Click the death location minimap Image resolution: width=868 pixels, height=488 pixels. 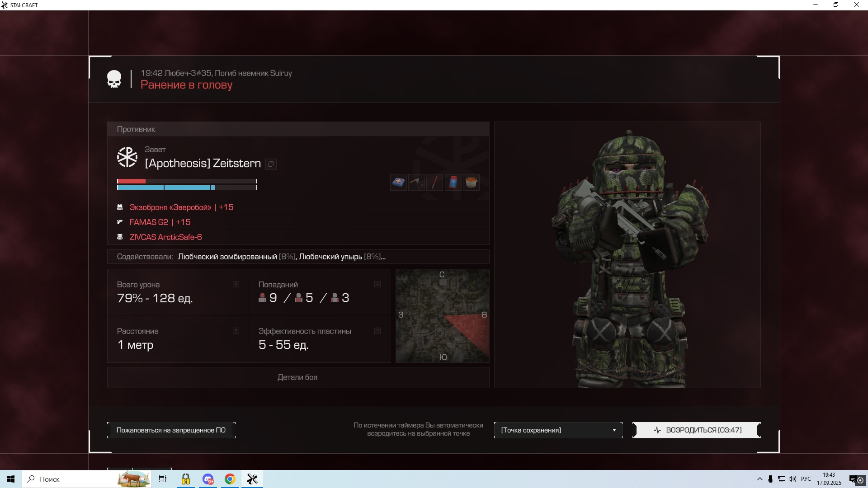tap(442, 315)
